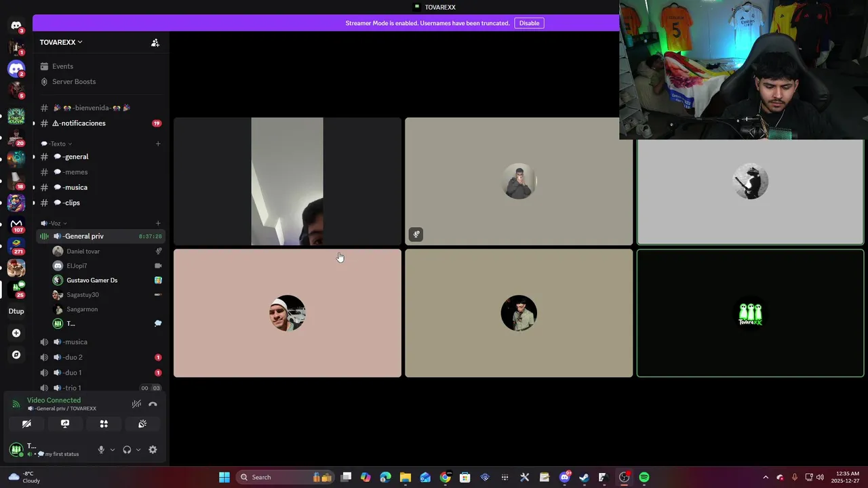Click user Sangarmon in the voice list
Image resolution: width=868 pixels, height=488 pixels.
point(107,309)
